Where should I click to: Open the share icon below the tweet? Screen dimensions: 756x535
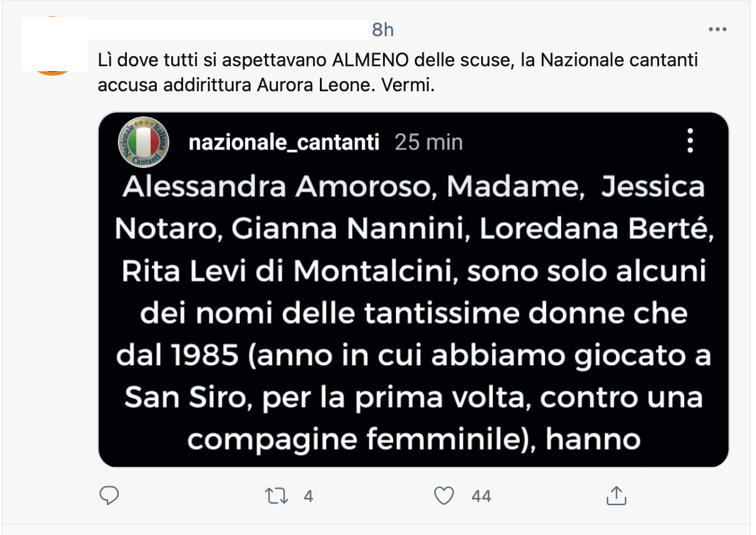(616, 496)
